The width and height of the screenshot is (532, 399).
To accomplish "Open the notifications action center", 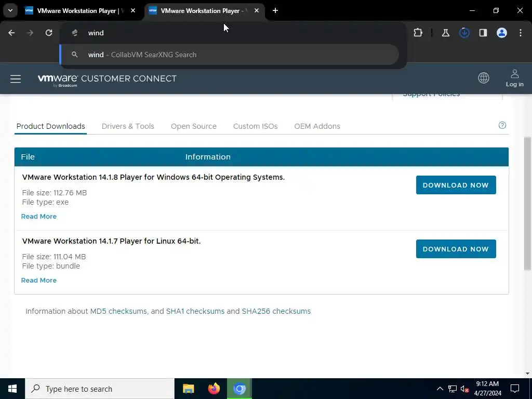I will tap(515, 389).
